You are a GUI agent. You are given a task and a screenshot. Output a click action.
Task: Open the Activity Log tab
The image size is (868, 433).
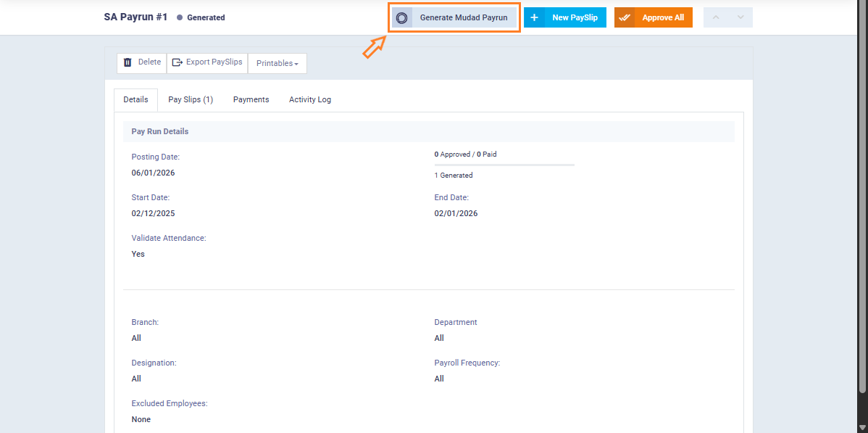point(309,99)
